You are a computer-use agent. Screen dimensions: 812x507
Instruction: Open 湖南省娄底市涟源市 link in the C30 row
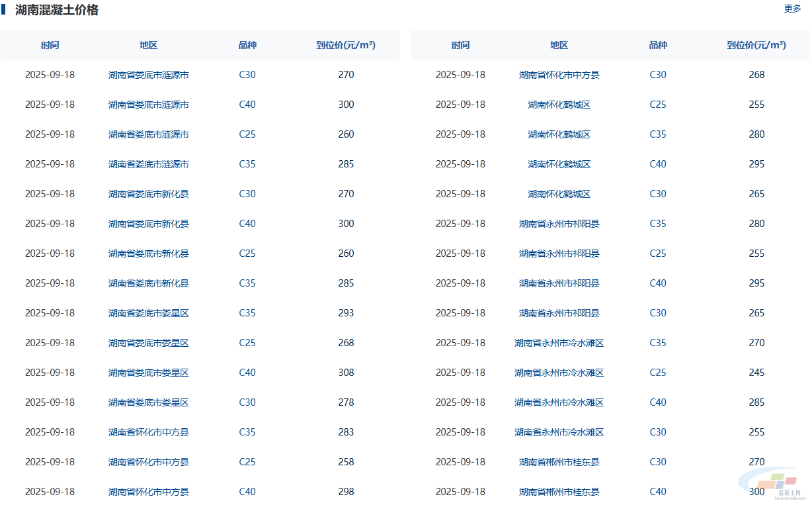click(148, 75)
